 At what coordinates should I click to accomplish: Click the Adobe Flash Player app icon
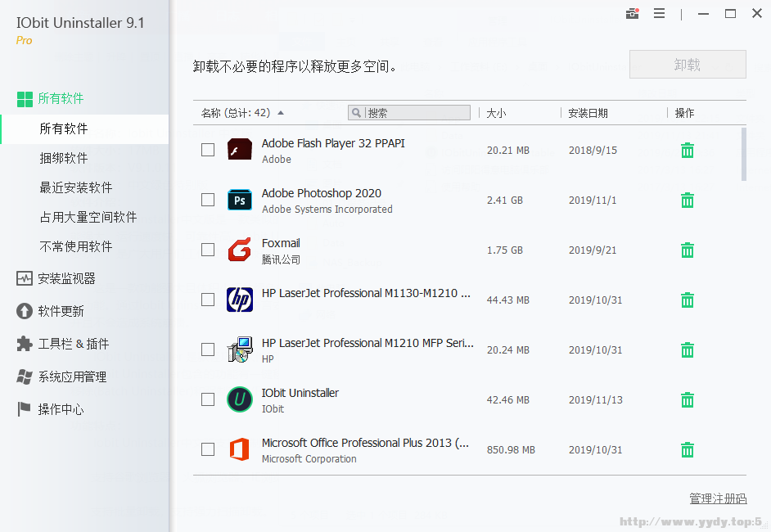click(240, 150)
